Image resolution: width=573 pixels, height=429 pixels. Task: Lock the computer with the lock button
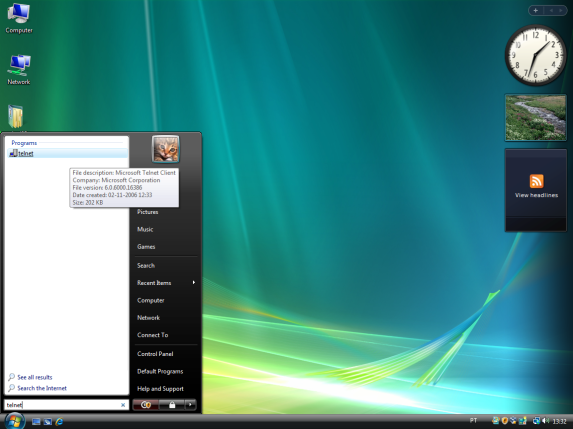(172, 405)
